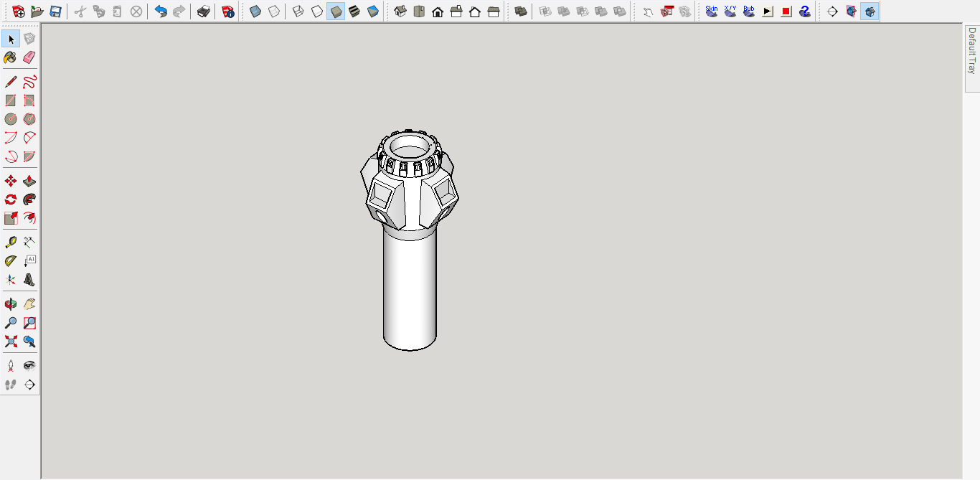Viewport: 980px width, 480px height.
Task: Select the Zoom Window tool
Action: [29, 323]
